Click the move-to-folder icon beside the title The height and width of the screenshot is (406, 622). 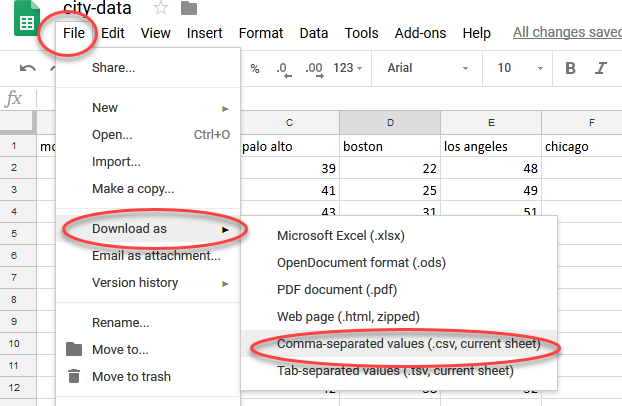click(189, 8)
